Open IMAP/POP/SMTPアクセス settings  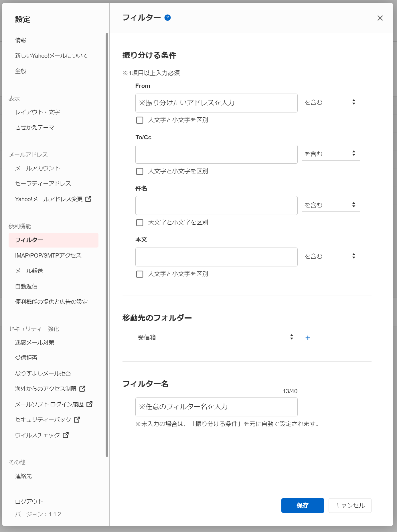point(48,256)
